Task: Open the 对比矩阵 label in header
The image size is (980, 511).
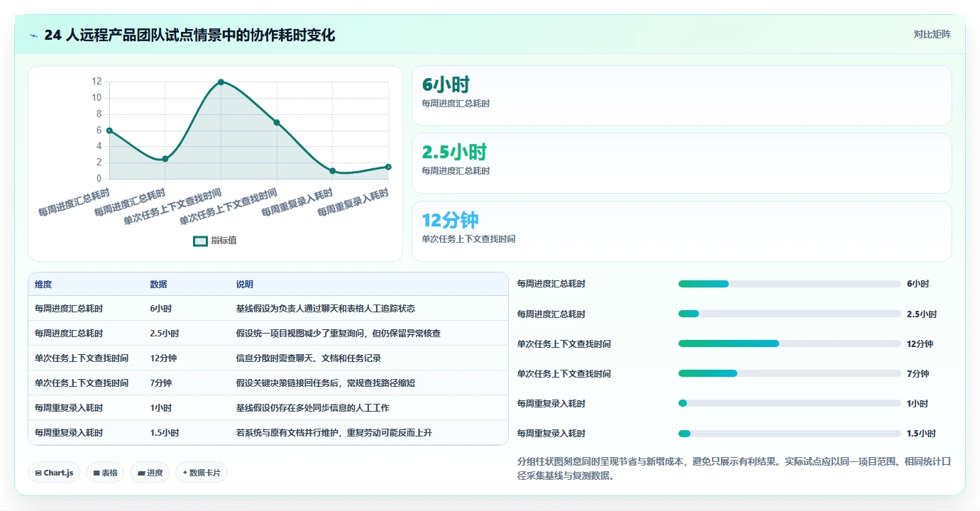Action: point(932,34)
